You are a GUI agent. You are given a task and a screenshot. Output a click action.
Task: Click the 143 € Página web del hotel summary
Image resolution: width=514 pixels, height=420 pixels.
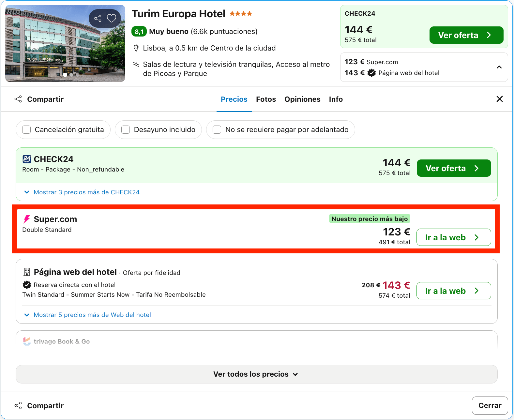tap(392, 73)
